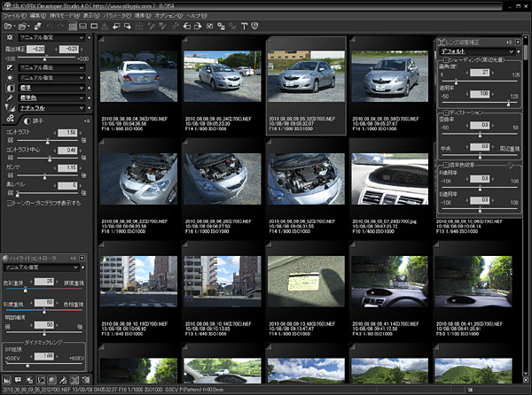Click the checkmark development reservation icon

click(x=209, y=26)
